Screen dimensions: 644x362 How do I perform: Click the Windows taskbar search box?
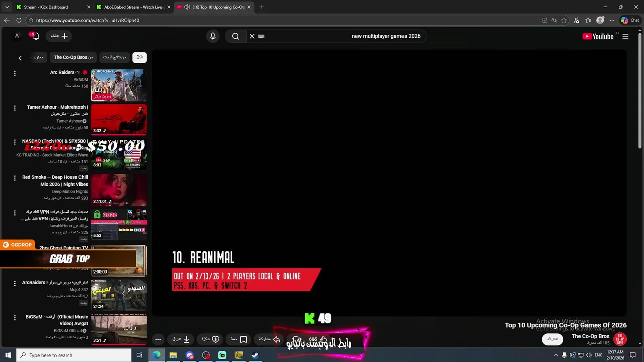73,355
